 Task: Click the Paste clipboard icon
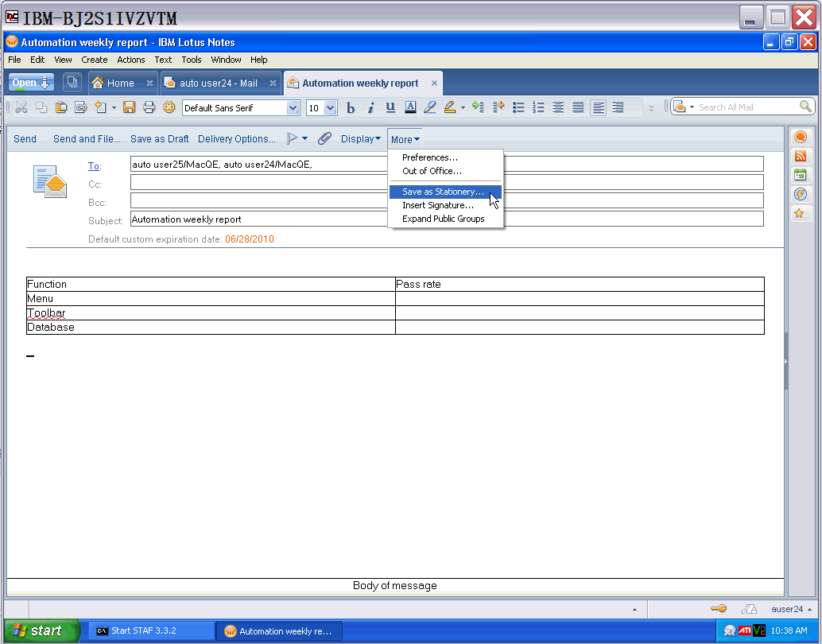(x=60, y=107)
